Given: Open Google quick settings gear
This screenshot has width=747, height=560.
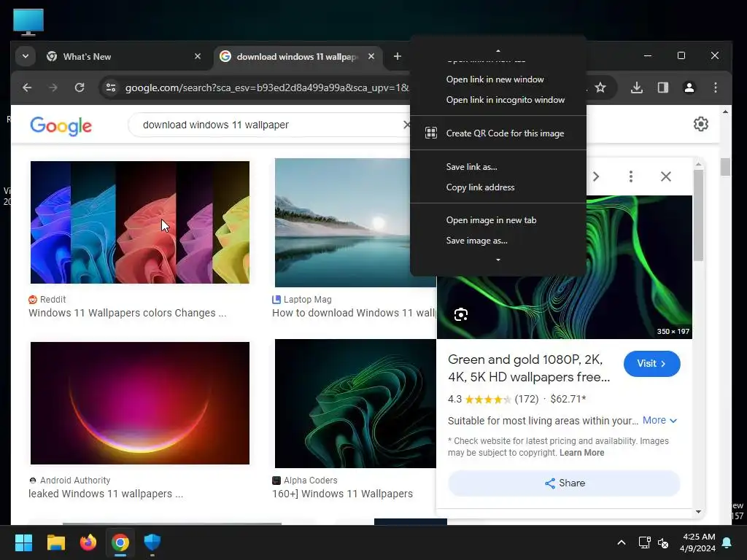Looking at the screenshot, I should coord(701,124).
